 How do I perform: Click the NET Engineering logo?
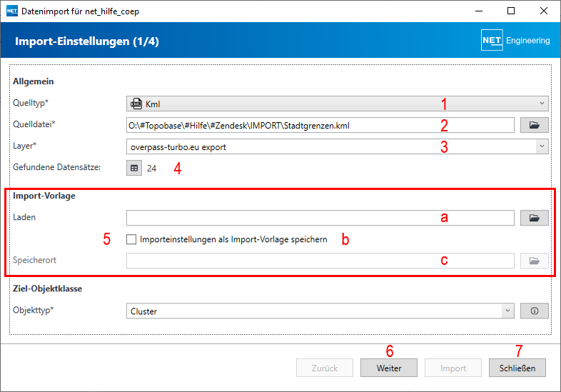tap(515, 40)
